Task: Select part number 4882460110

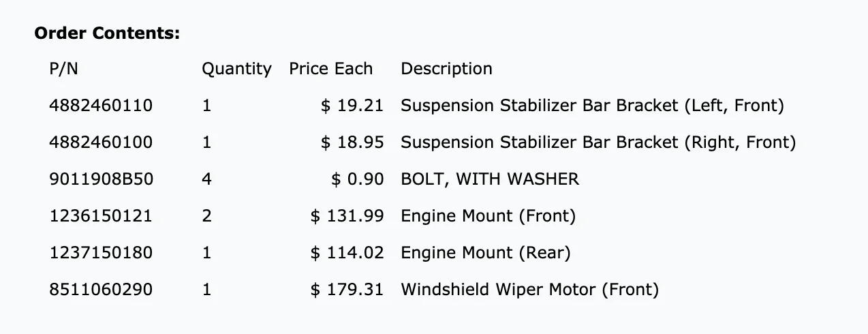Action: coord(101,106)
